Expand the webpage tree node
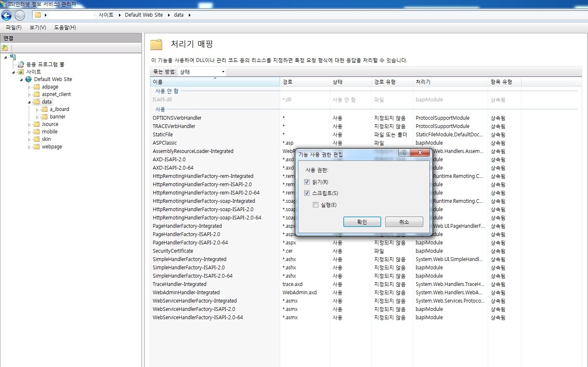 29,147
